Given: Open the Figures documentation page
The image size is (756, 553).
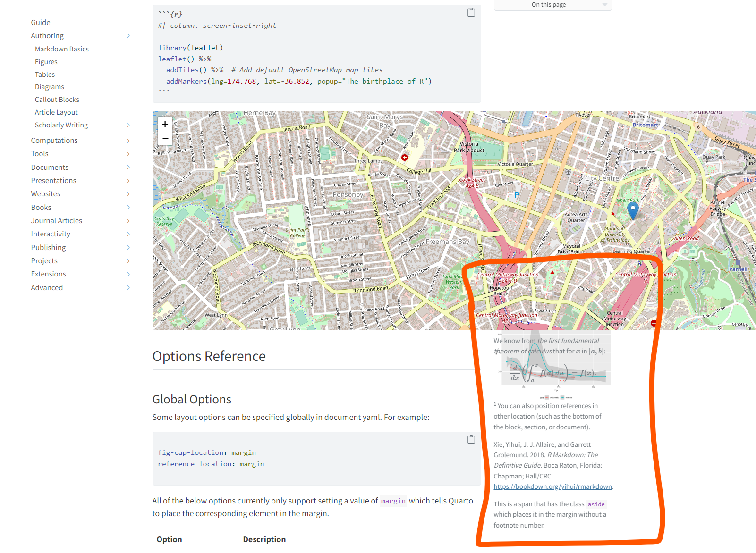Looking at the screenshot, I should pos(46,61).
